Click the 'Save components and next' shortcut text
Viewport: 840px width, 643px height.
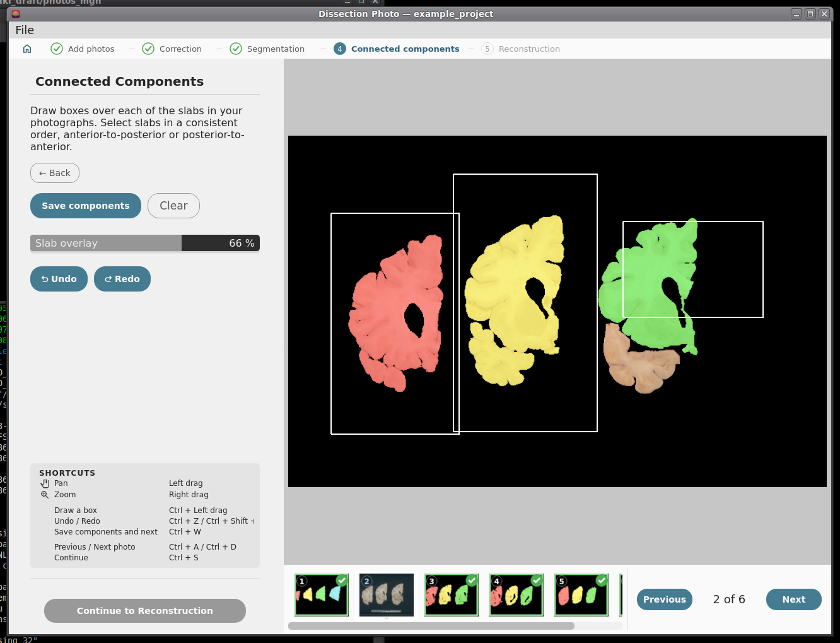(106, 532)
